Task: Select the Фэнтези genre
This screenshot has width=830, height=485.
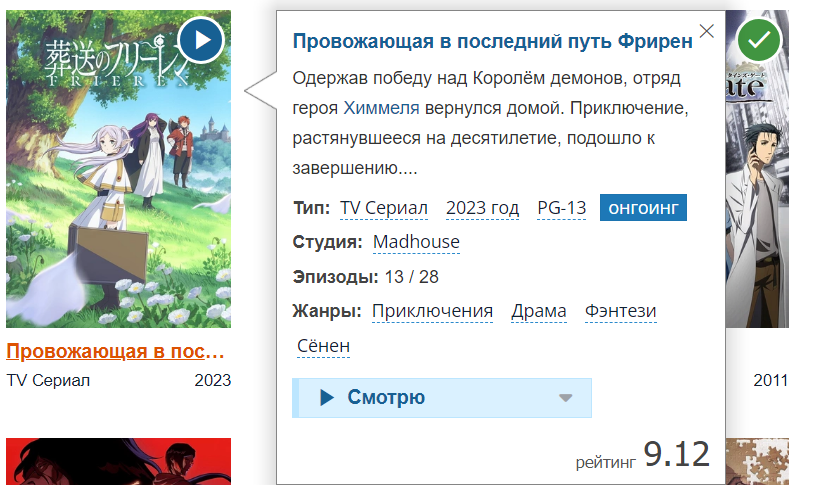Action: pos(620,311)
